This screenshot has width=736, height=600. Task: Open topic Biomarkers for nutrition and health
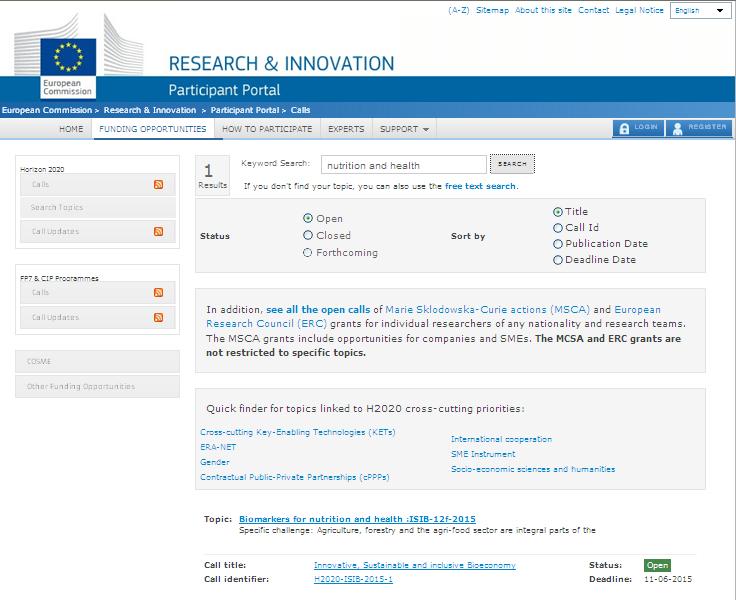tap(357, 519)
